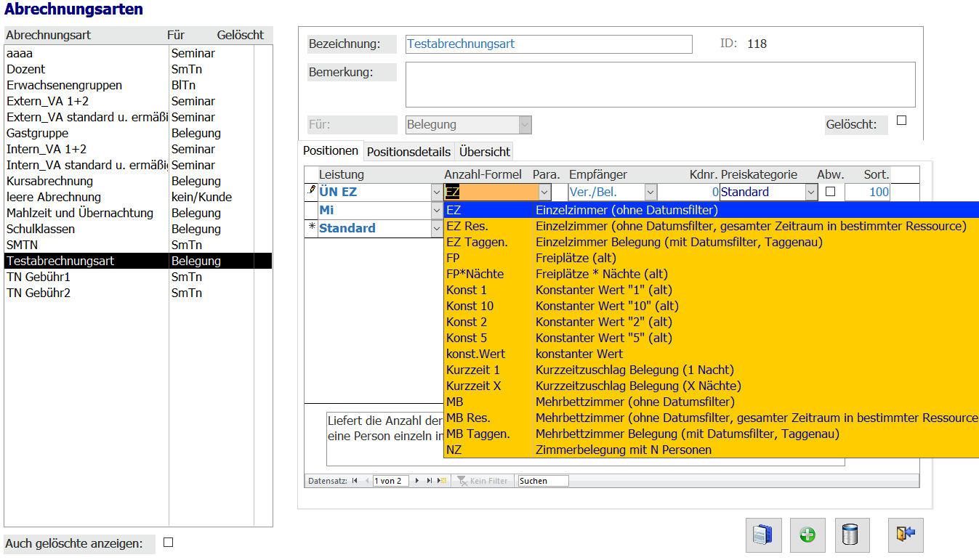Screen dimensions: 979x560
Task: Expand the Preiskategorie Standard dropdown
Action: [x=811, y=192]
